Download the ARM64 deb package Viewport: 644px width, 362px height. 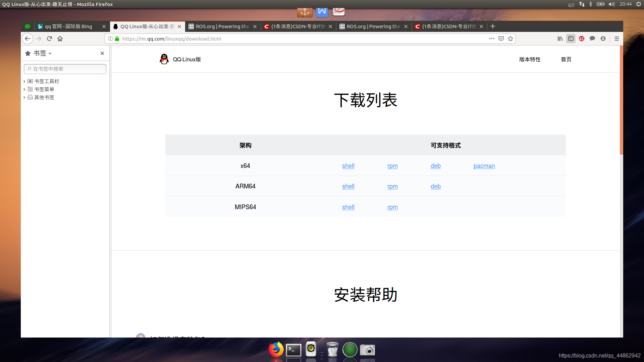pos(435,186)
